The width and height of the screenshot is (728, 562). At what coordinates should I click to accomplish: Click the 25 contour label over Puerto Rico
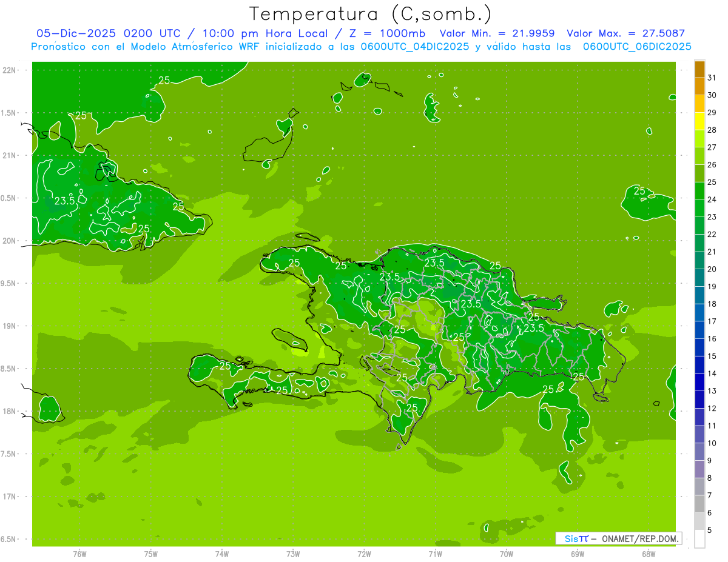tap(639, 190)
